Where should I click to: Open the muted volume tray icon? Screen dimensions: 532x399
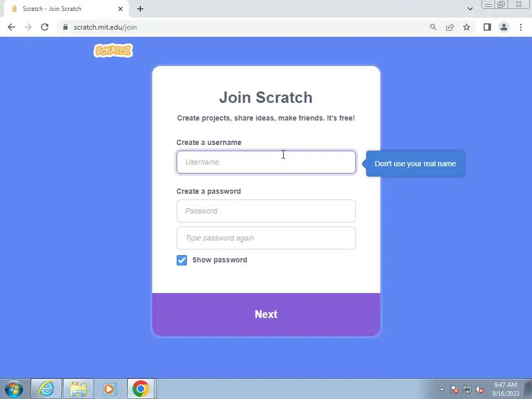pos(480,389)
